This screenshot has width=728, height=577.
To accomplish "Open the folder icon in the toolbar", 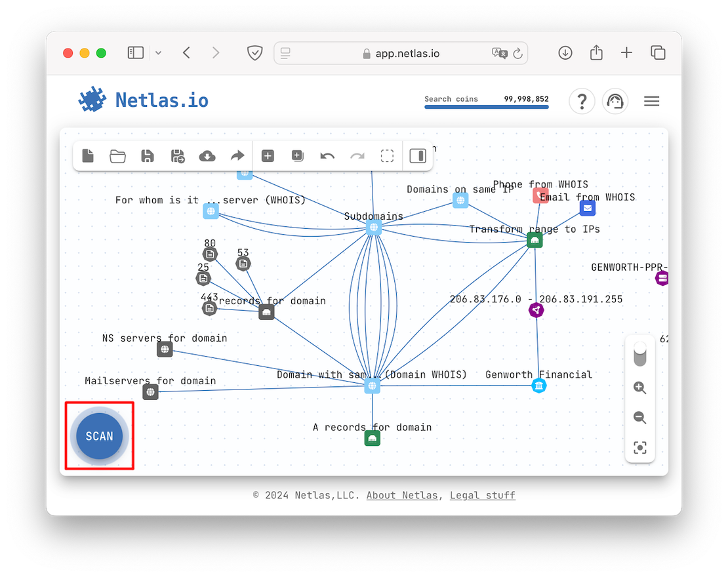I will (117, 155).
